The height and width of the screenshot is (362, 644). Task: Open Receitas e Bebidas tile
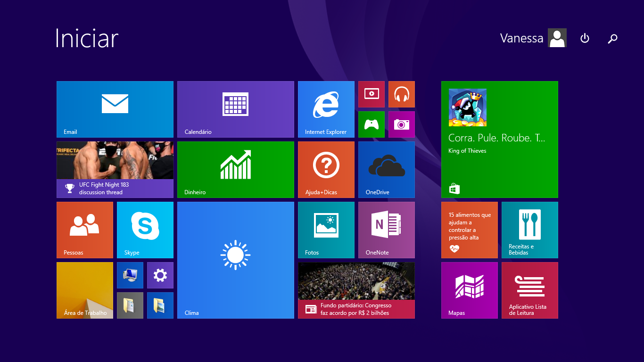coord(530,230)
